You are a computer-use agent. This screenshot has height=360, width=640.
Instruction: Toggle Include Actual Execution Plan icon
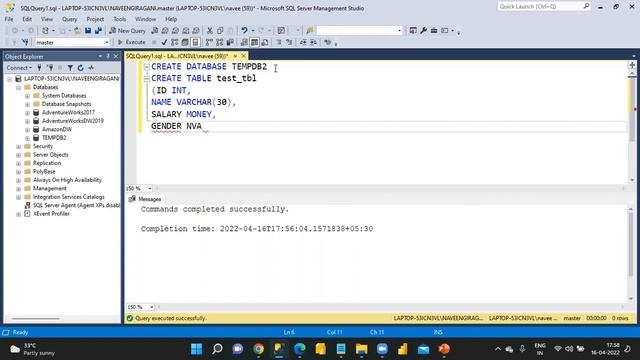click(209, 42)
